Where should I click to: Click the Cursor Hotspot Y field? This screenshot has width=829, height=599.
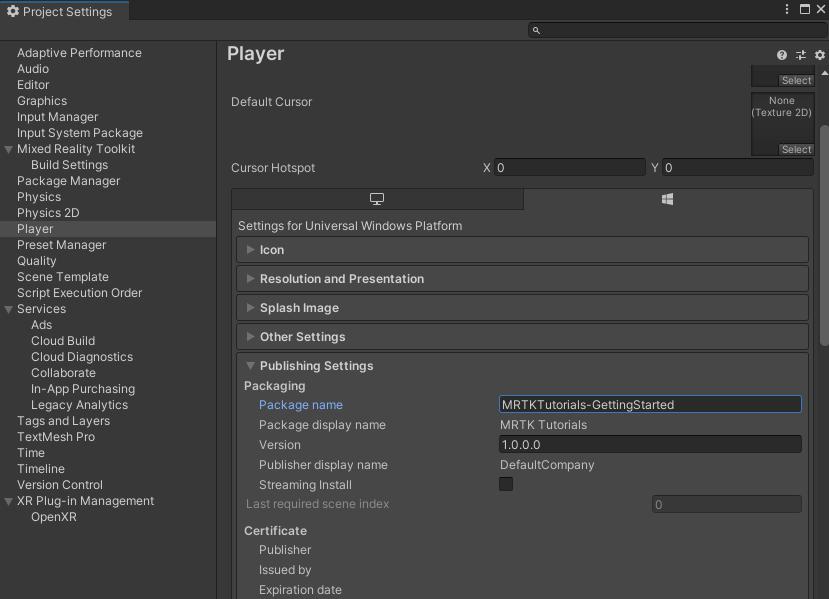click(738, 168)
